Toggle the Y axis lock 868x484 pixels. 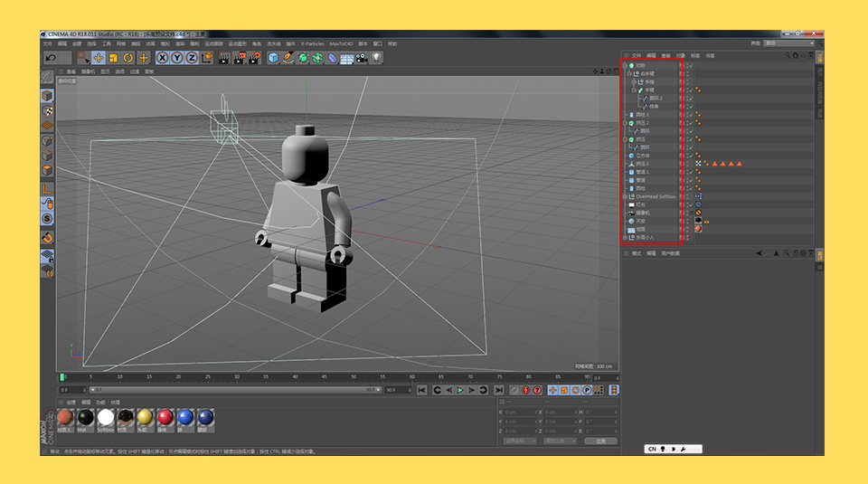coord(177,58)
